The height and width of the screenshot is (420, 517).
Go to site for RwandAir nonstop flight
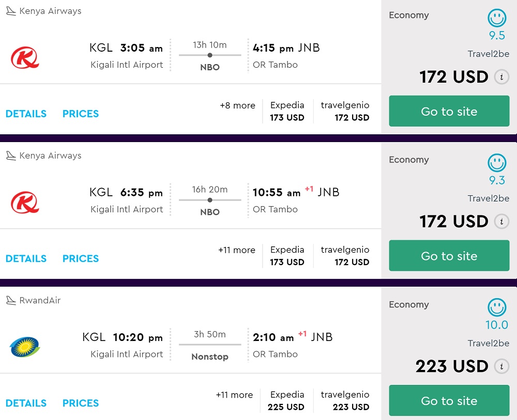(449, 400)
